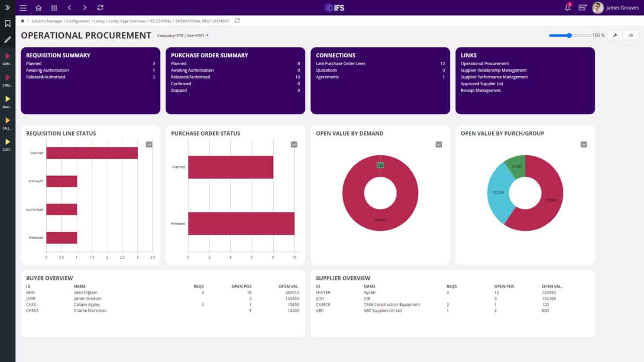Open the hamburger navigation menu
Image resolution: width=644 pixels, height=362 pixels.
pos(23,8)
